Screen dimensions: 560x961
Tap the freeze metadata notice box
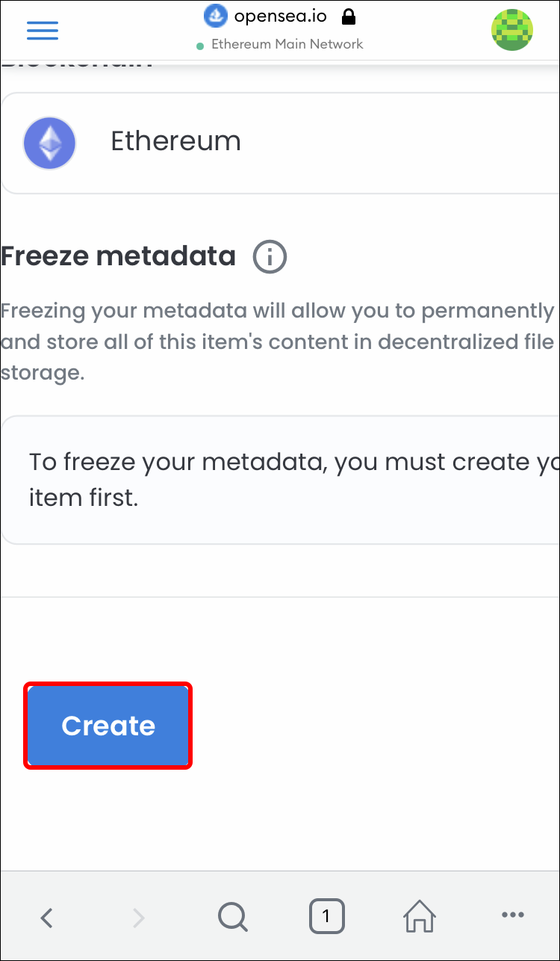[x=280, y=480]
